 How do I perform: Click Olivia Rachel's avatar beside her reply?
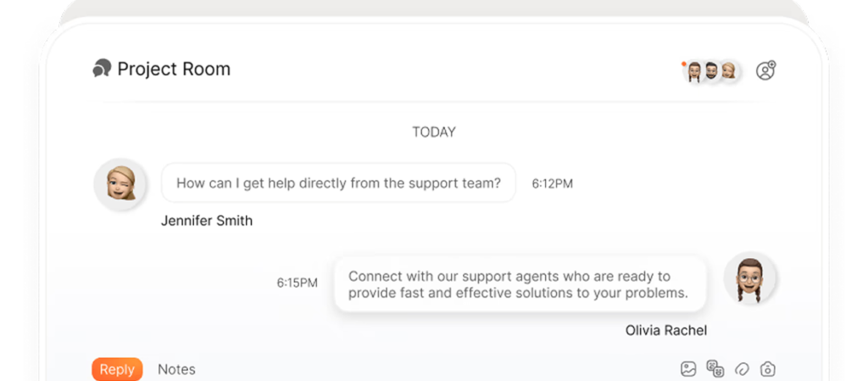tap(750, 278)
